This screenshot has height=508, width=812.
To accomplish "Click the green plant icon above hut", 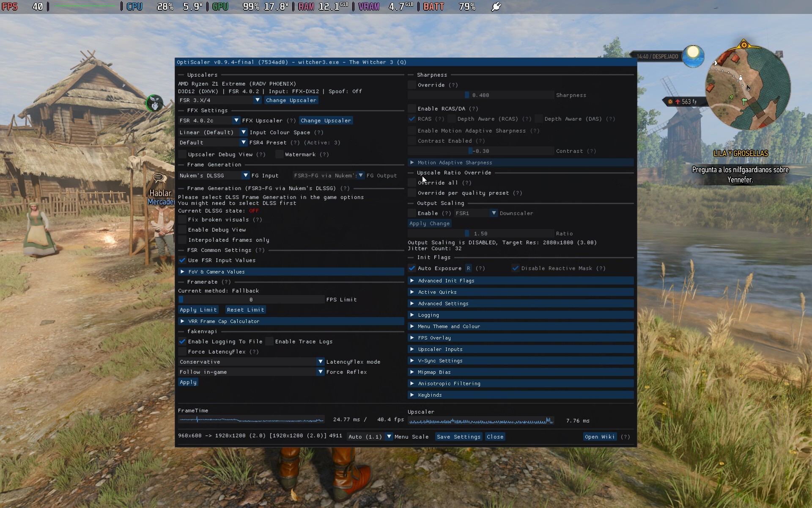I will pyautogui.click(x=155, y=103).
